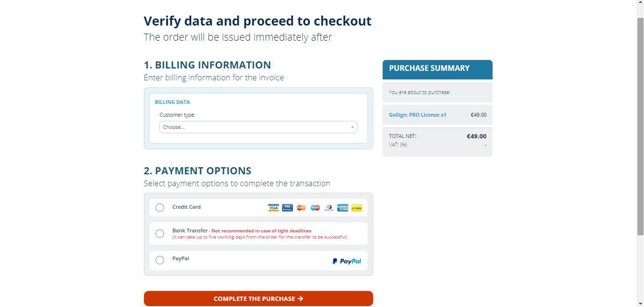Click the American Express logo
This screenshot has height=307, width=644.
(343, 207)
